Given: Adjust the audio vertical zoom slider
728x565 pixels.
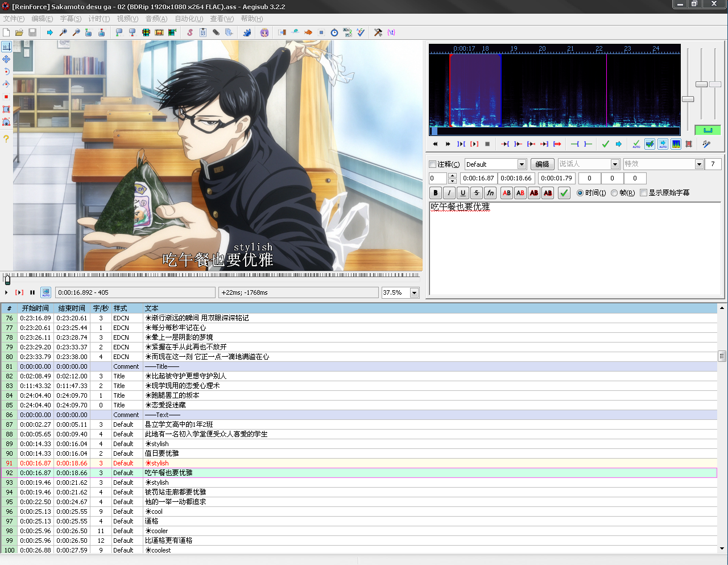Looking at the screenshot, I should pyautogui.click(x=702, y=84).
